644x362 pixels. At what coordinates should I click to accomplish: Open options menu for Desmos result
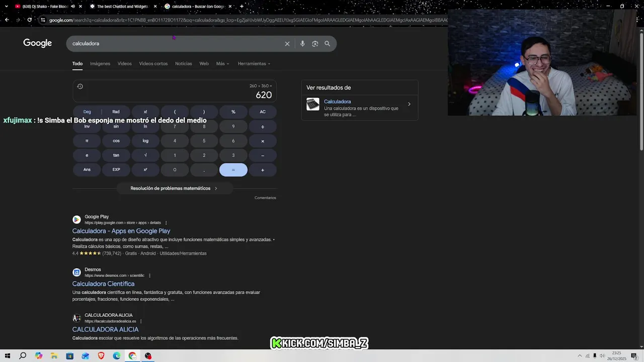(149, 276)
